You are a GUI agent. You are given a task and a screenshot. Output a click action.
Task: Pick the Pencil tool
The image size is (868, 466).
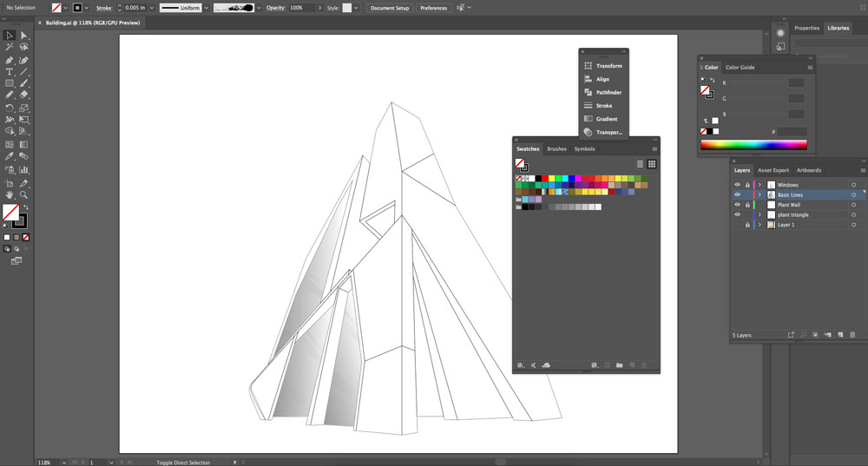pos(10,95)
